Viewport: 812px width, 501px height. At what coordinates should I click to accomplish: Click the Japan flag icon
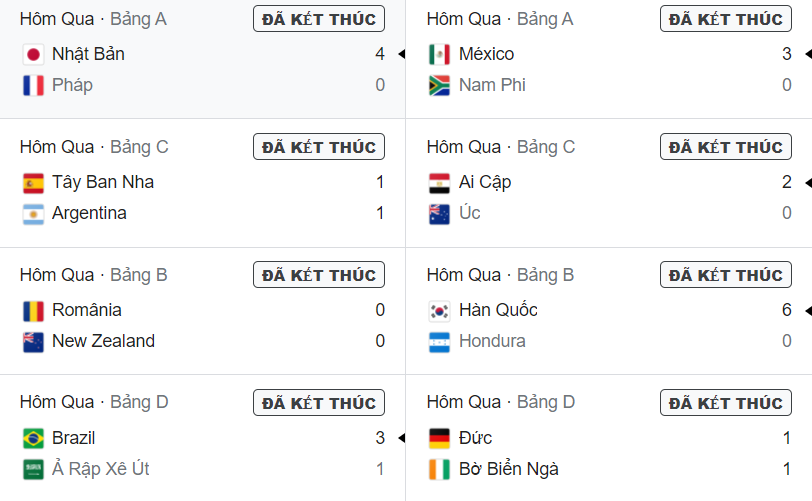click(33, 54)
